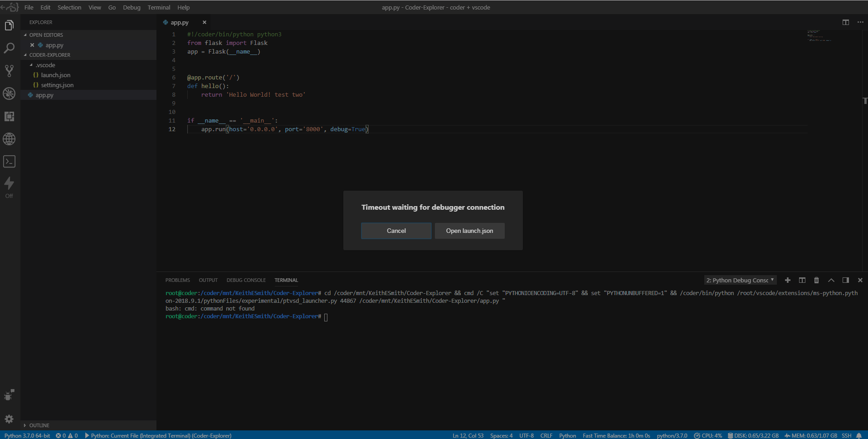Change encoding via UTF-8 status item
The image size is (868, 439).
527,435
